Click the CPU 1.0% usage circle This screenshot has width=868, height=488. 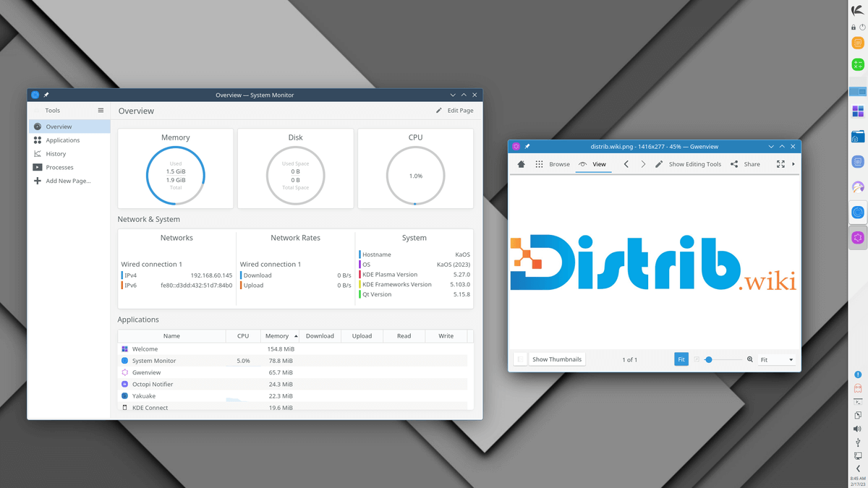point(415,176)
